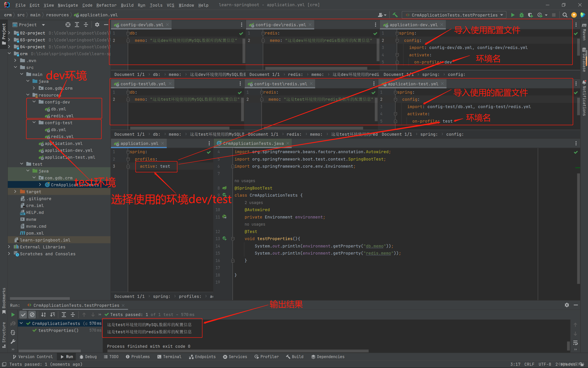Toggle the Structure side tab
The image size is (588, 368).
(4, 335)
